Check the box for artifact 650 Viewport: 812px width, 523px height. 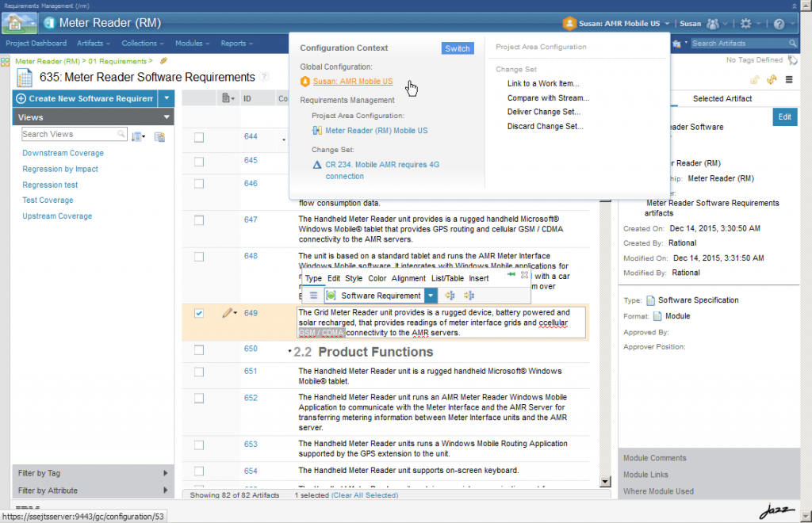pyautogui.click(x=199, y=350)
